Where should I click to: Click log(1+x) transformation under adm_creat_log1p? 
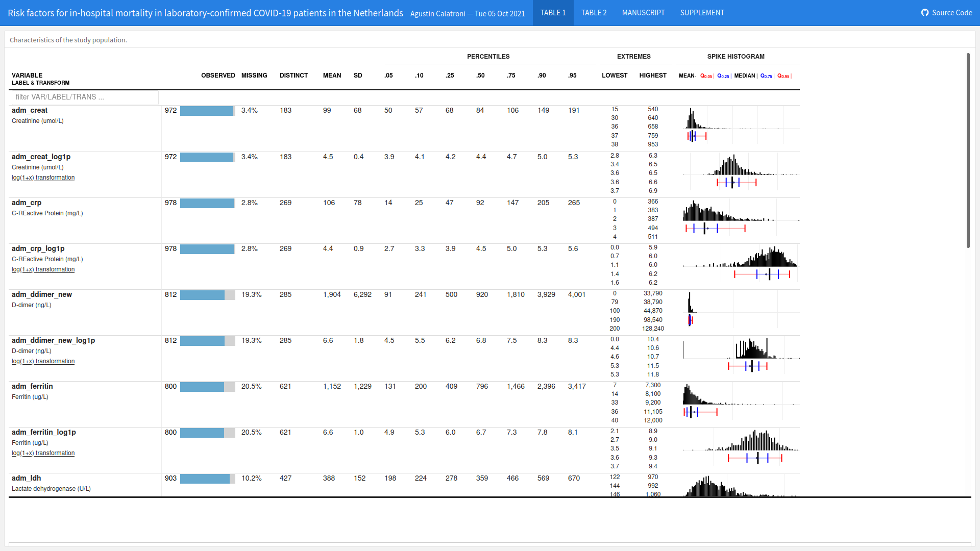[43, 178]
